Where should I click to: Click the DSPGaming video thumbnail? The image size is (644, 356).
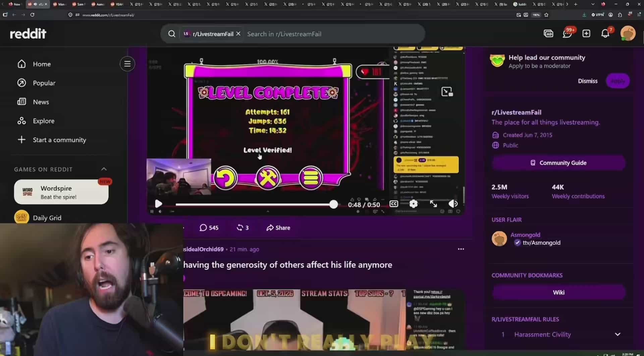click(324, 319)
